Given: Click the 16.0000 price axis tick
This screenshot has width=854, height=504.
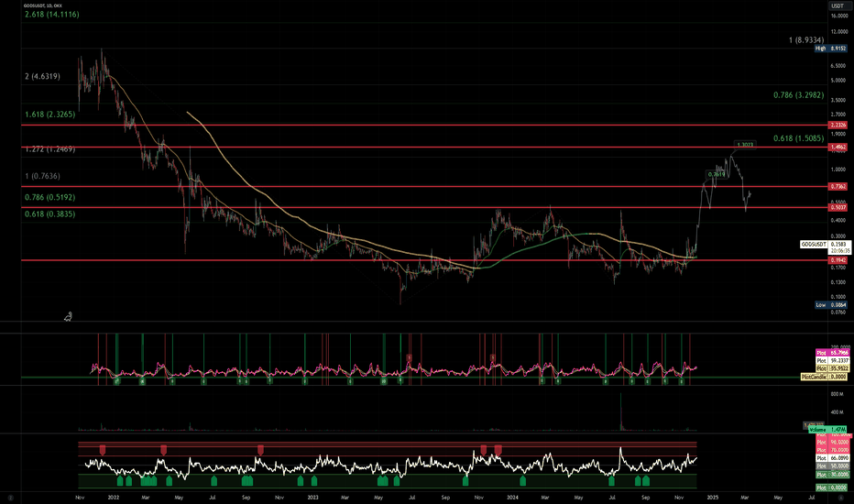Looking at the screenshot, I should [x=838, y=16].
